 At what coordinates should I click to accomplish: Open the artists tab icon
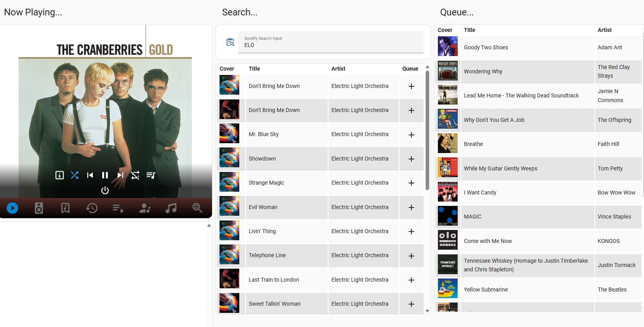145,208
